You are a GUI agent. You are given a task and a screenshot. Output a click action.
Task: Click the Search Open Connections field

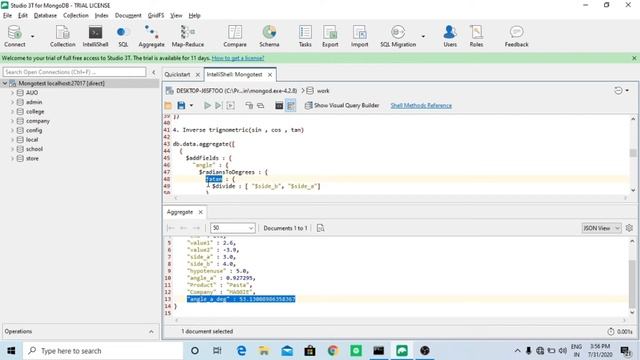tap(74, 72)
